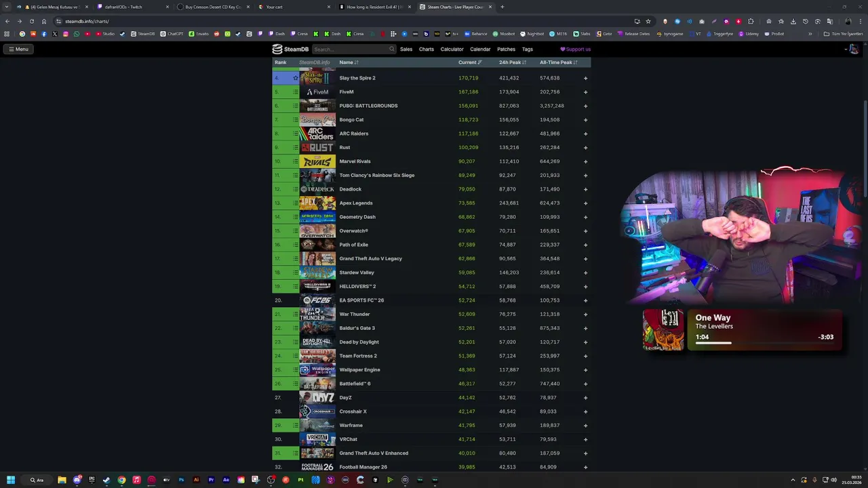
Task: Click the list icon on Baldur's Gate 3 row
Action: pos(295,328)
